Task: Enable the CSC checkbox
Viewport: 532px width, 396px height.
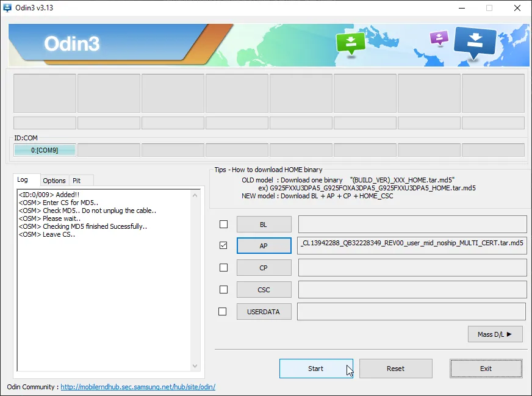Action: pyautogui.click(x=223, y=289)
